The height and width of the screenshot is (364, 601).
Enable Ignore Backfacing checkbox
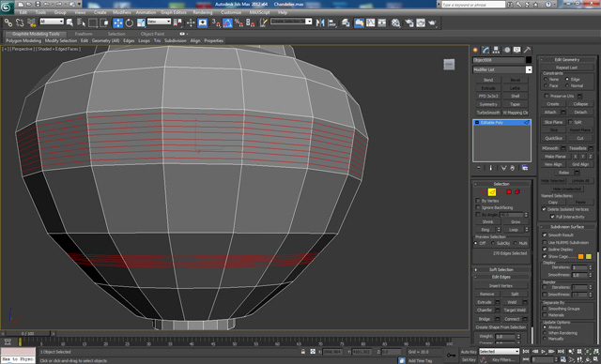[478, 207]
